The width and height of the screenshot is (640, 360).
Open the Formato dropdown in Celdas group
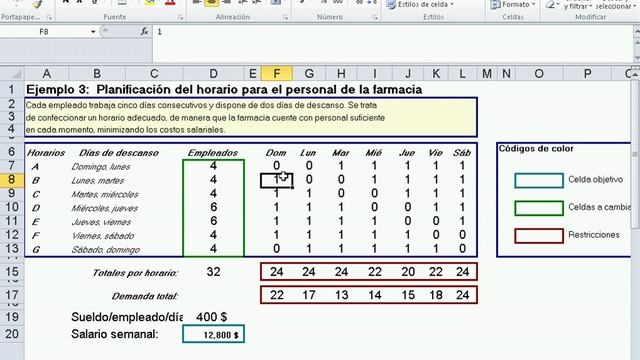(513, 4)
